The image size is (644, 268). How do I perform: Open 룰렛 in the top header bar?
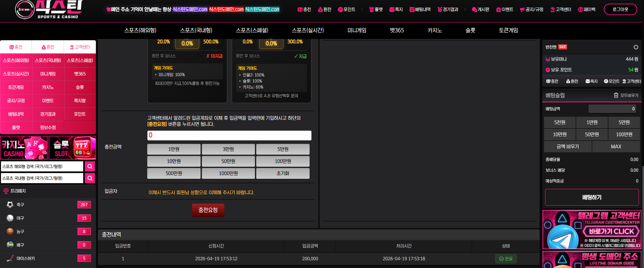[376, 9]
